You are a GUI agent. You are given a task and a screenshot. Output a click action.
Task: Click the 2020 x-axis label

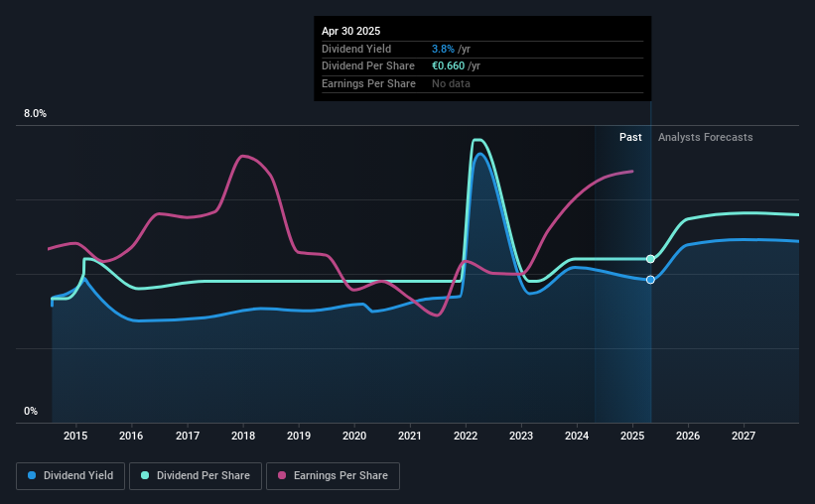354,436
